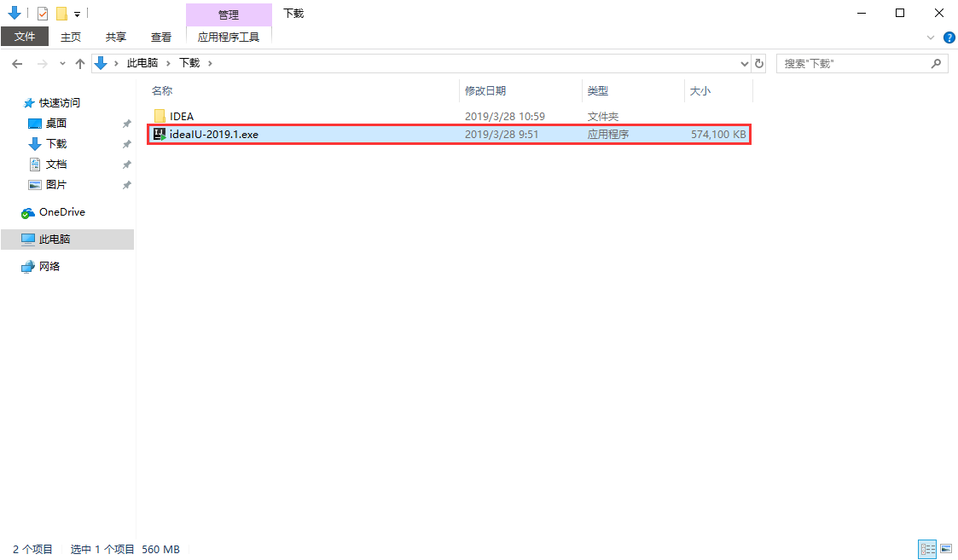958x560 pixels.
Task: Click the pin icon next to 下载
Action: (126, 144)
